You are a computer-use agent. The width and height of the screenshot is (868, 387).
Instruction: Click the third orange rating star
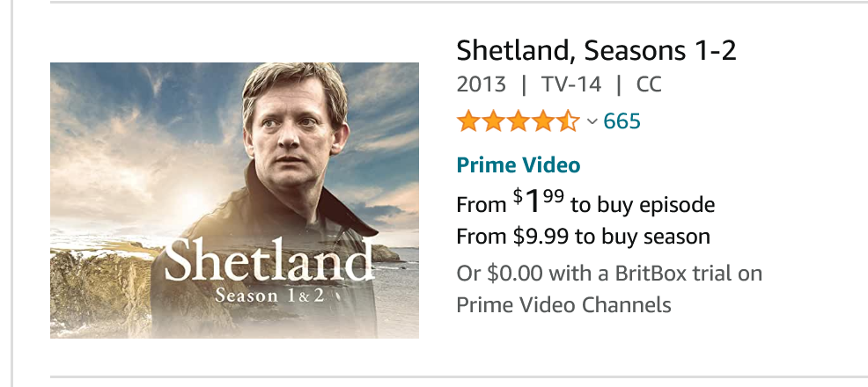pos(518,121)
